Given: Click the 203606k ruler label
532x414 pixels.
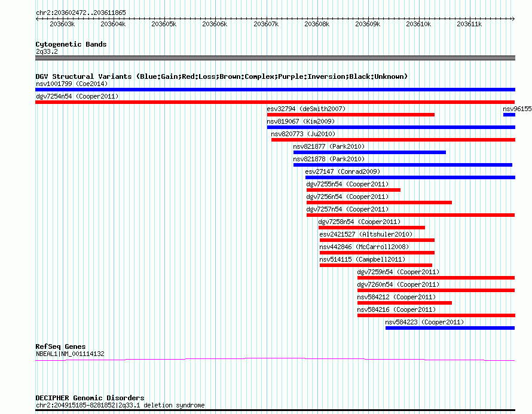Looking at the screenshot, I should [215, 24].
